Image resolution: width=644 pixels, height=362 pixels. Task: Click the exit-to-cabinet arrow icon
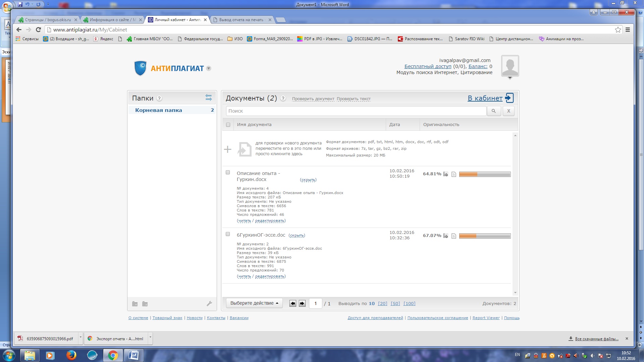509,98
